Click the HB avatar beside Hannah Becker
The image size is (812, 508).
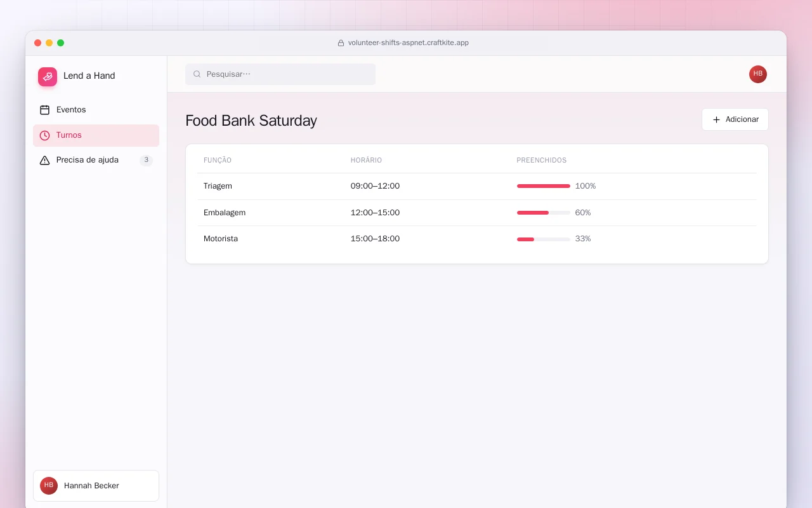[49, 486]
